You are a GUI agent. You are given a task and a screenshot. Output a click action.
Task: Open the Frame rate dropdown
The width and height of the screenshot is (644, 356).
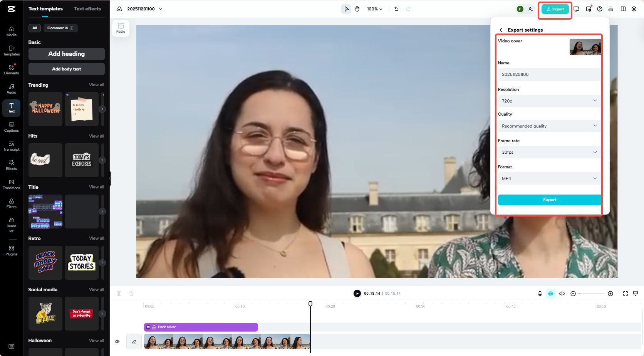click(549, 152)
